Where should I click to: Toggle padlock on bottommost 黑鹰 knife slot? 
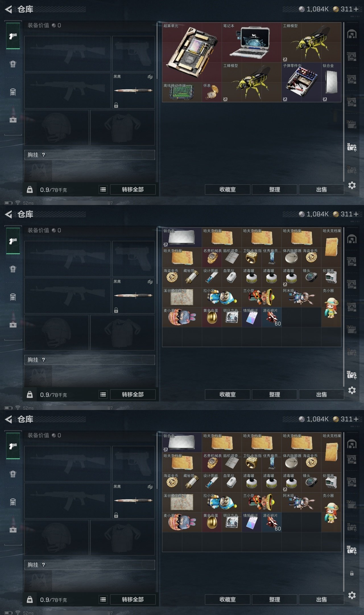(x=116, y=515)
